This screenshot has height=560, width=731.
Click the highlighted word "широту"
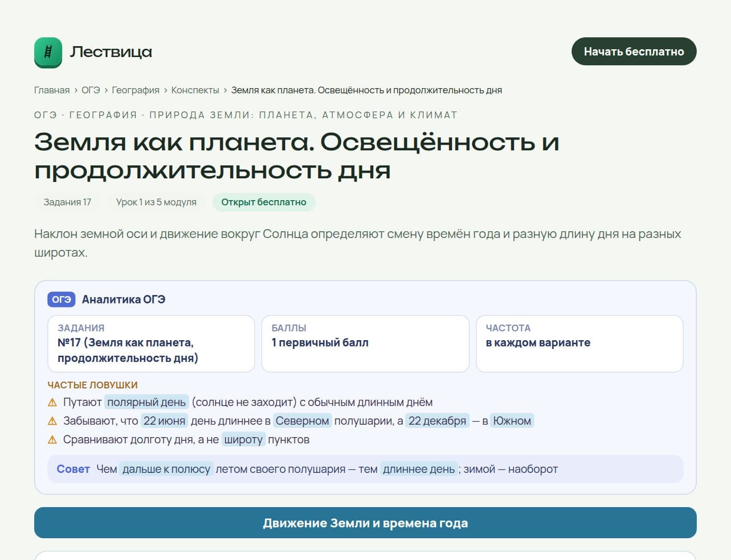244,440
